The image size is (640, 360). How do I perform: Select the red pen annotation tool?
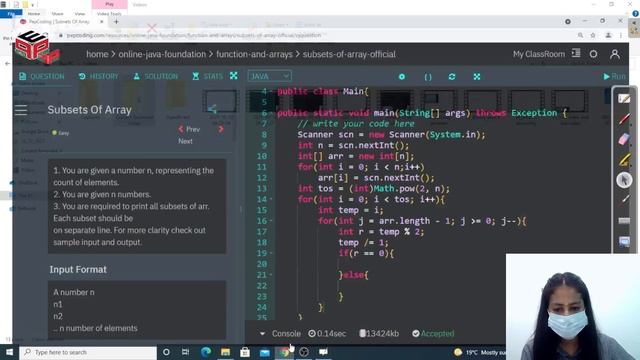tap(624, 119)
